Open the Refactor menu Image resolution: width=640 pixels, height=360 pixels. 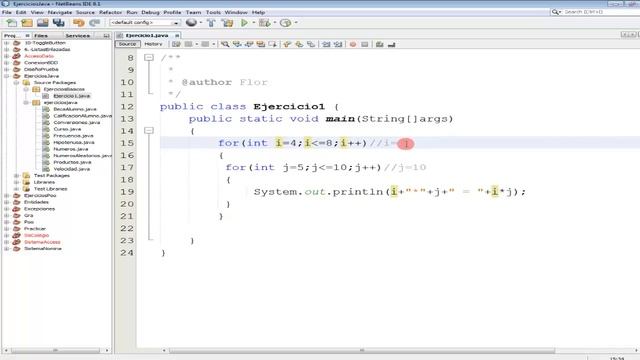(x=110, y=12)
